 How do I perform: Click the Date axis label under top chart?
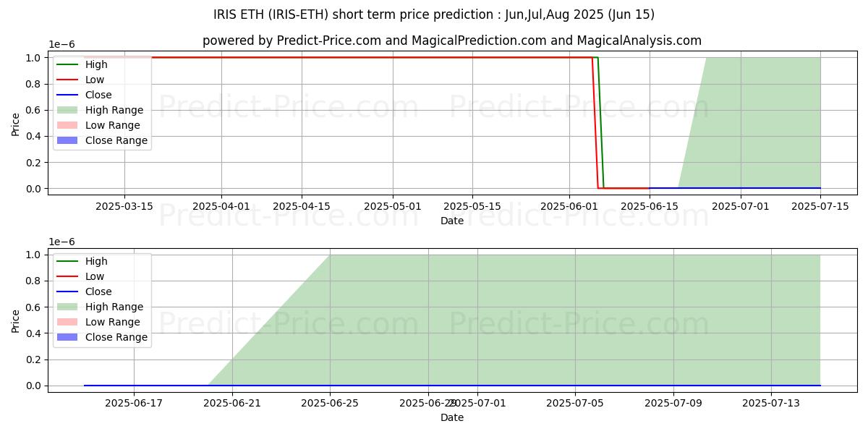452,221
